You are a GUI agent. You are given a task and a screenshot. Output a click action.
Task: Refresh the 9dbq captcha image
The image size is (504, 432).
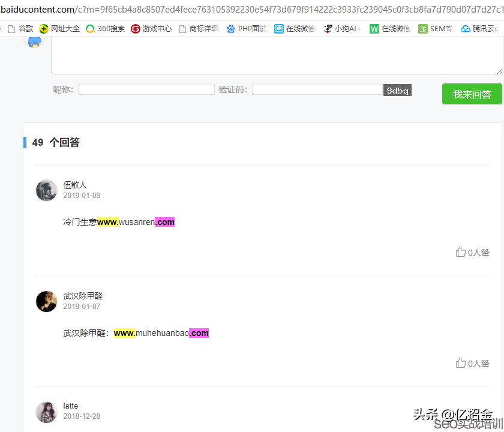[x=397, y=91]
